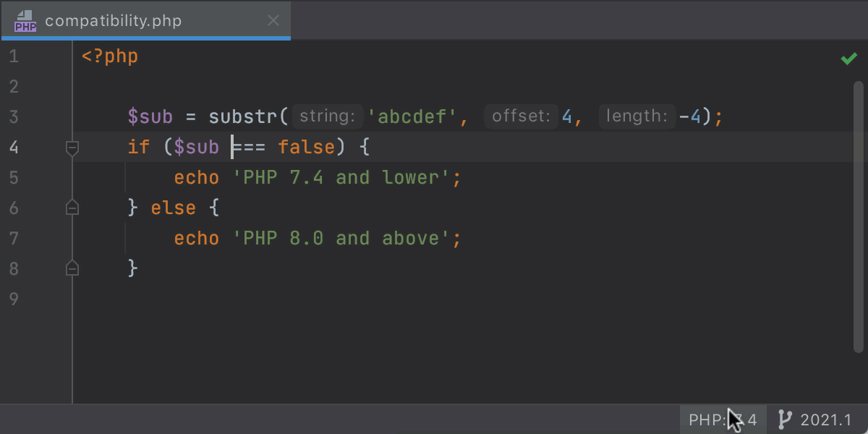Close the compatibility.php tab
868x434 pixels.
click(273, 21)
